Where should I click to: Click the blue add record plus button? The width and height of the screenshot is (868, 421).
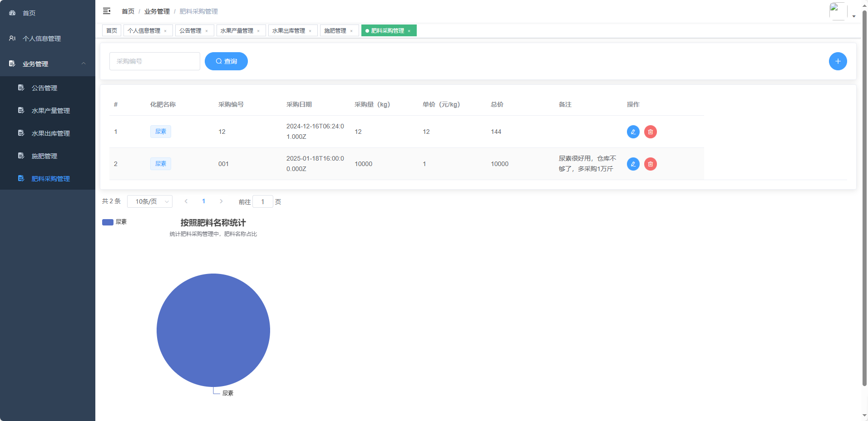838,61
